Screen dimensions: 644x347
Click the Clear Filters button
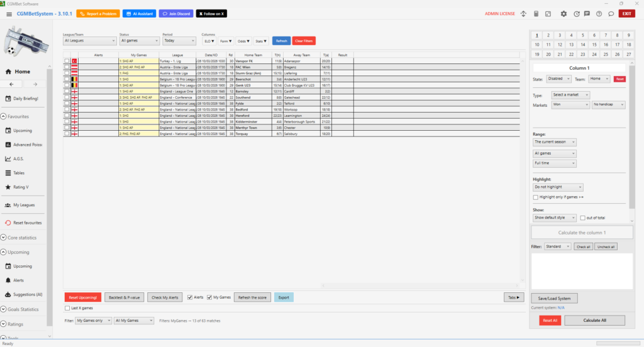coord(304,41)
